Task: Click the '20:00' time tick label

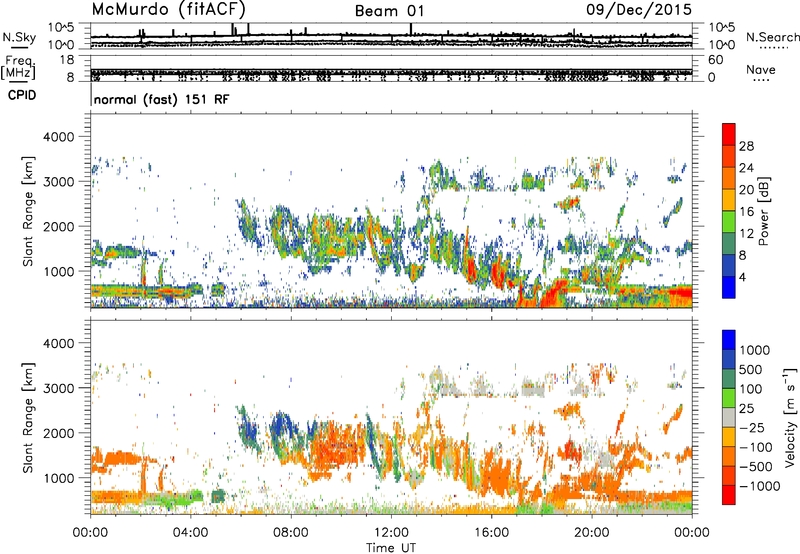Action: pyautogui.click(x=592, y=533)
